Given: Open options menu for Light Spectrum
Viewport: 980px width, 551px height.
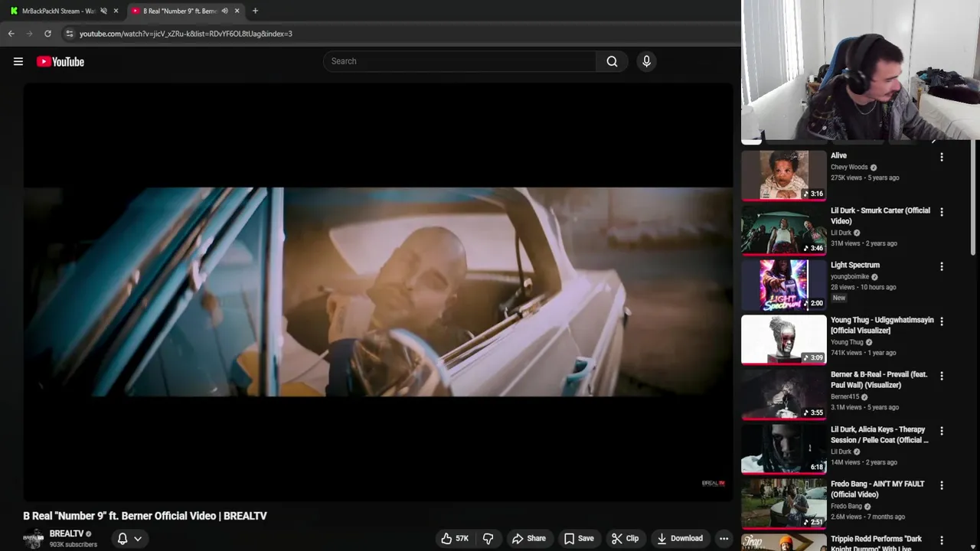Looking at the screenshot, I should pos(942,266).
